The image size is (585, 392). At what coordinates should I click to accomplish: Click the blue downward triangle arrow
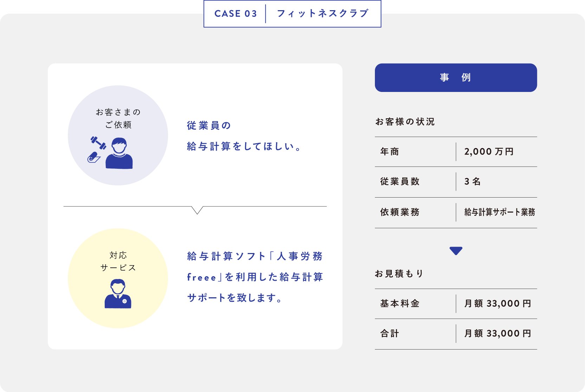pyautogui.click(x=456, y=251)
